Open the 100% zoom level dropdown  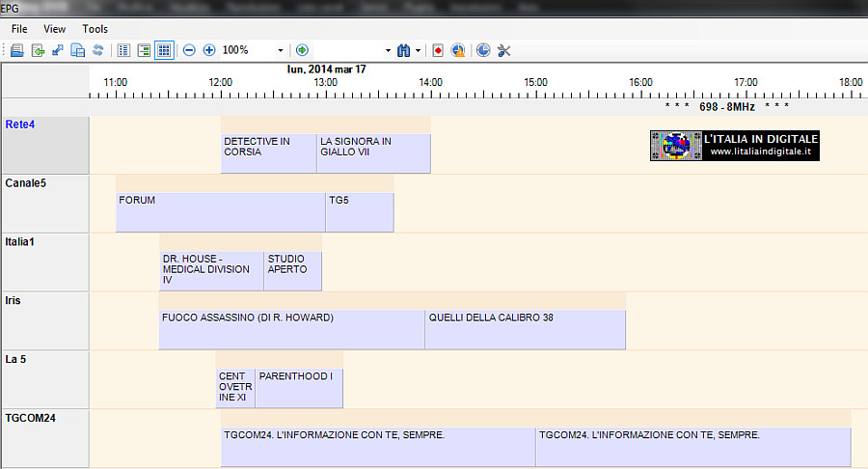point(281,50)
